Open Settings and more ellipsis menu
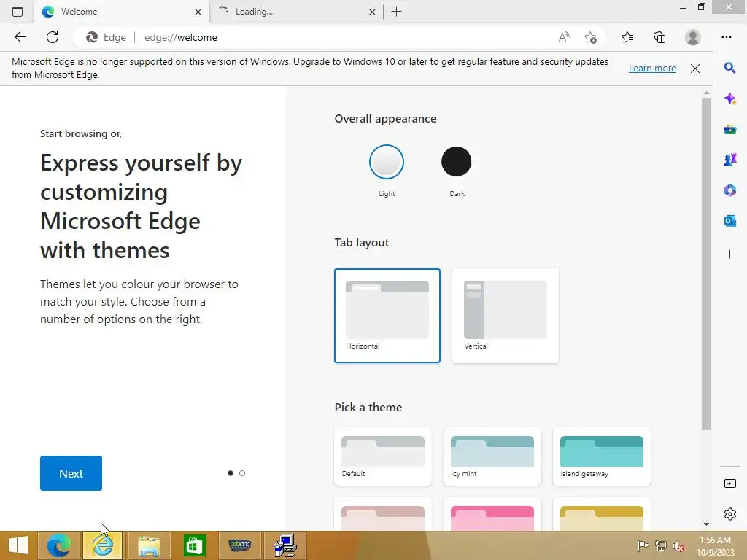This screenshot has height=560, width=747. point(727,37)
